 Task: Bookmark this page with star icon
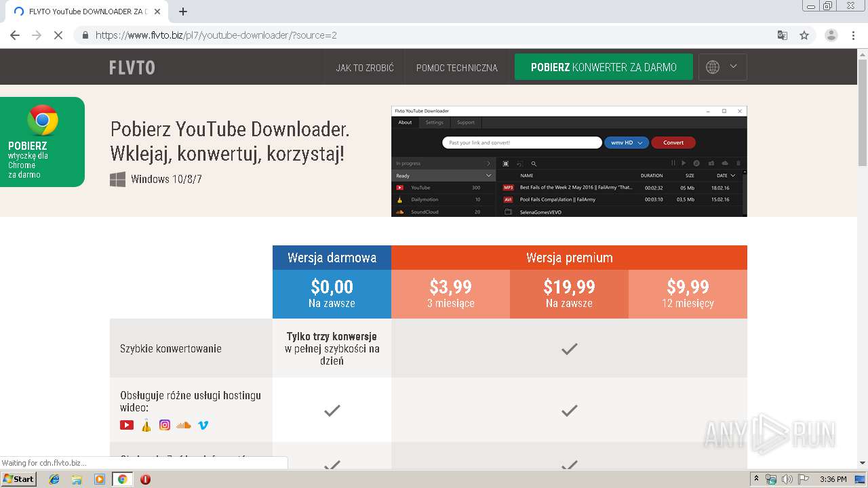pyautogui.click(x=804, y=35)
